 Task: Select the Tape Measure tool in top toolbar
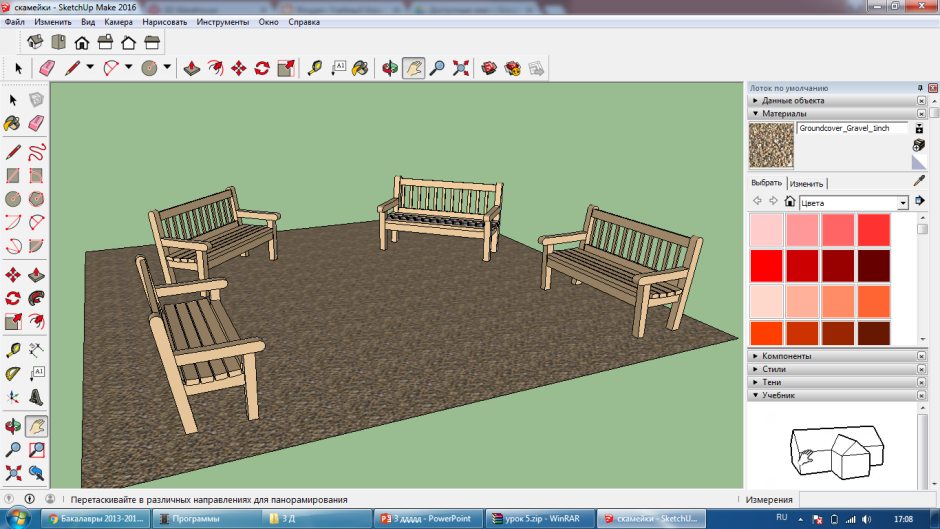tap(315, 68)
